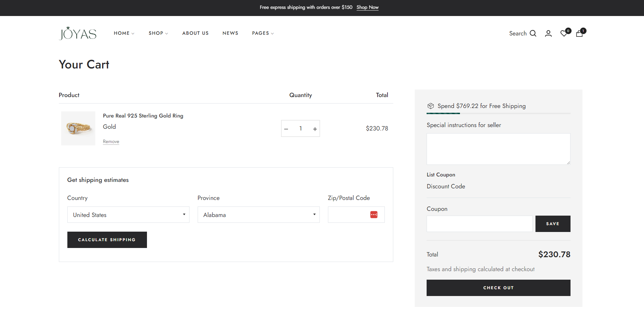Click the Search text label
This screenshot has width=644, height=311.
[x=518, y=33]
